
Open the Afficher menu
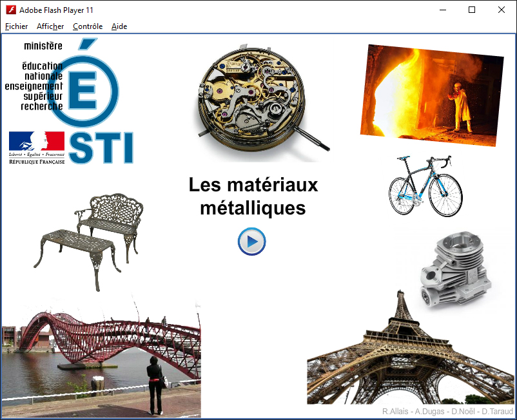pyautogui.click(x=50, y=26)
